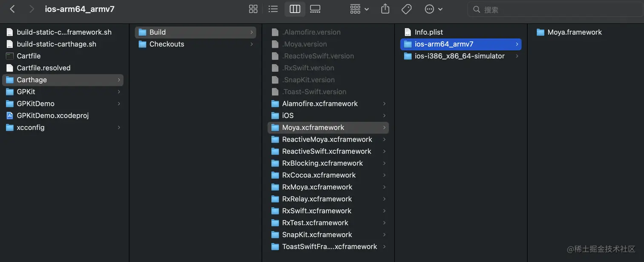Viewport: 644px width, 262px height.
Task: Click the Share toolbar icon
Action: 385,9
